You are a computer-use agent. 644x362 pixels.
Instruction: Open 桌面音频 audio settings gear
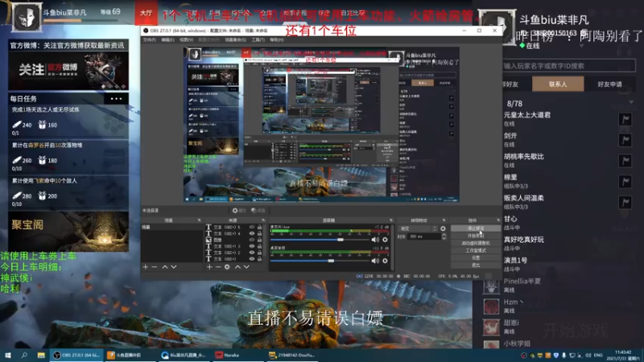[385, 261]
